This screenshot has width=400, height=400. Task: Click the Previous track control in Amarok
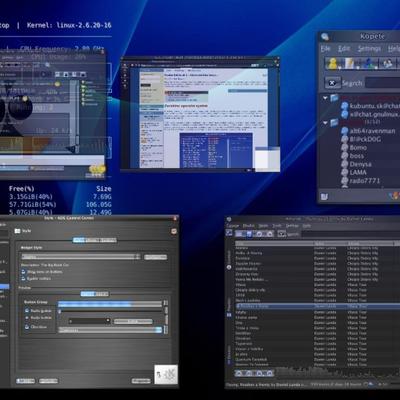tap(239, 373)
